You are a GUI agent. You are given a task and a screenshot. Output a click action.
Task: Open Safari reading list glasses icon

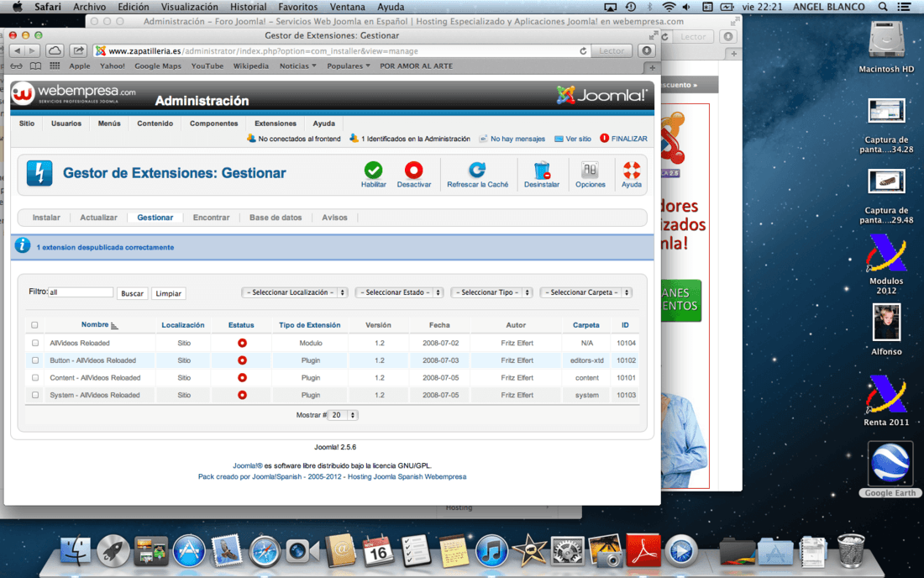pos(17,66)
